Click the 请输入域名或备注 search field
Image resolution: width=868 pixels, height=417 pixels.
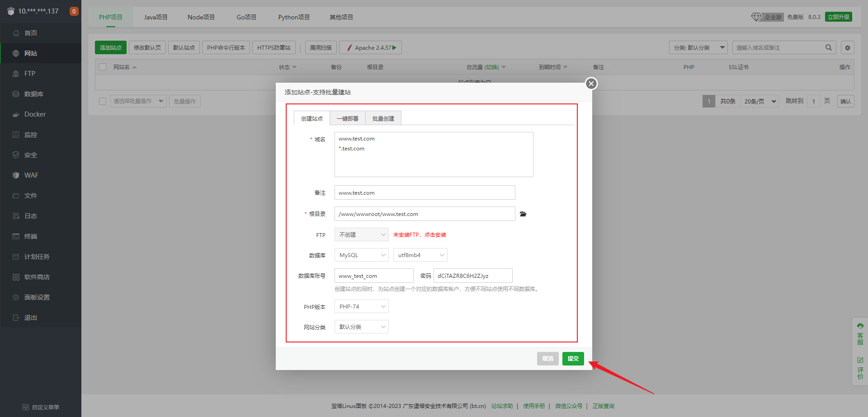(778, 47)
